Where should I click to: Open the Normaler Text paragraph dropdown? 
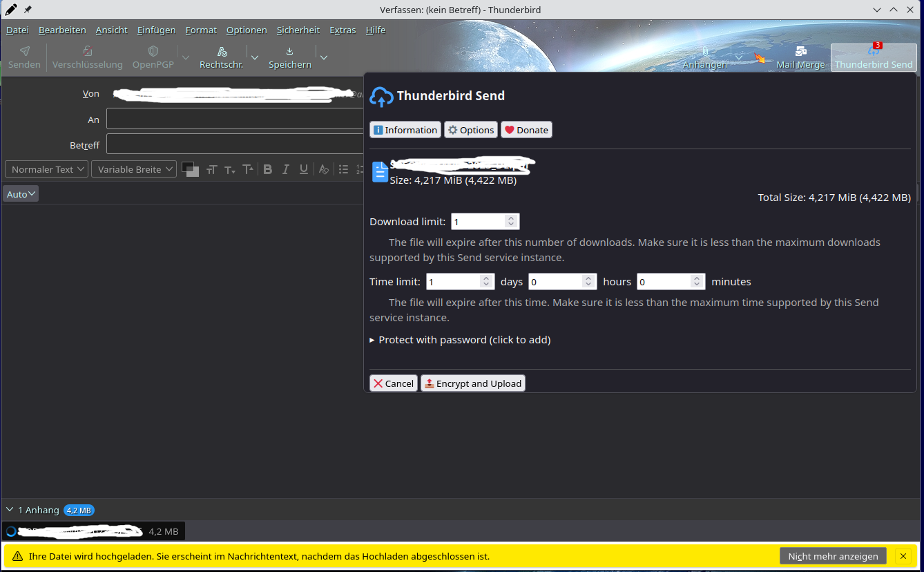tap(46, 169)
